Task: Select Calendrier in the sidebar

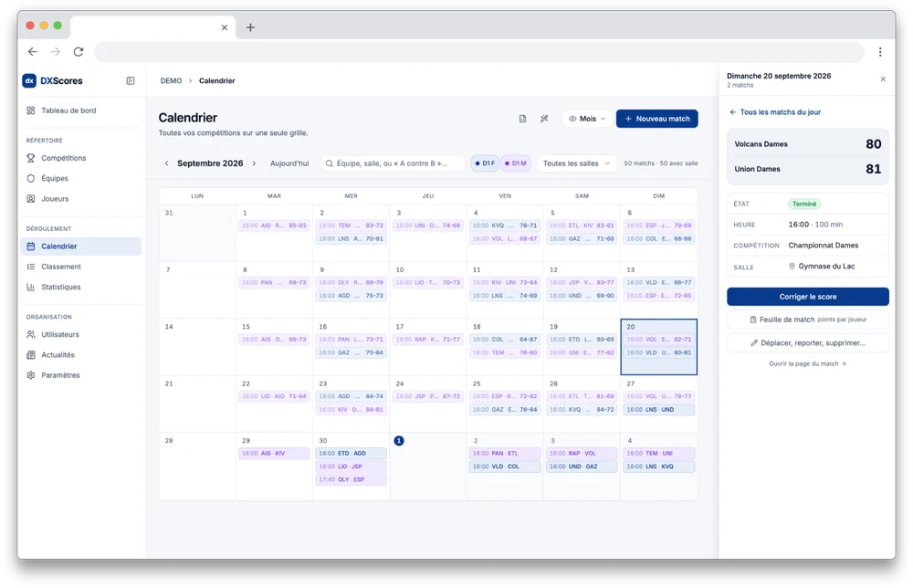Action: pyautogui.click(x=81, y=247)
